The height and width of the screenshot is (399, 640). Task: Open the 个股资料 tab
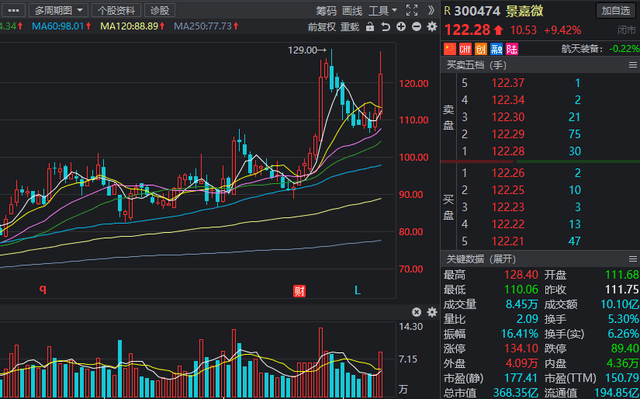click(x=116, y=10)
